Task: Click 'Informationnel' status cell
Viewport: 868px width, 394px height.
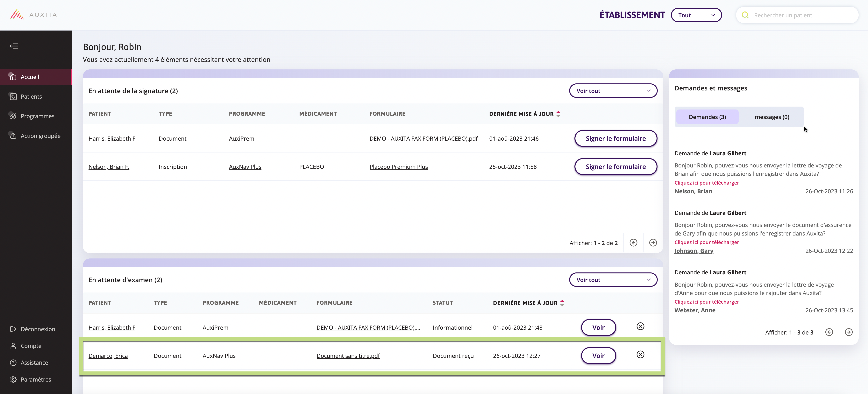Action: point(452,327)
